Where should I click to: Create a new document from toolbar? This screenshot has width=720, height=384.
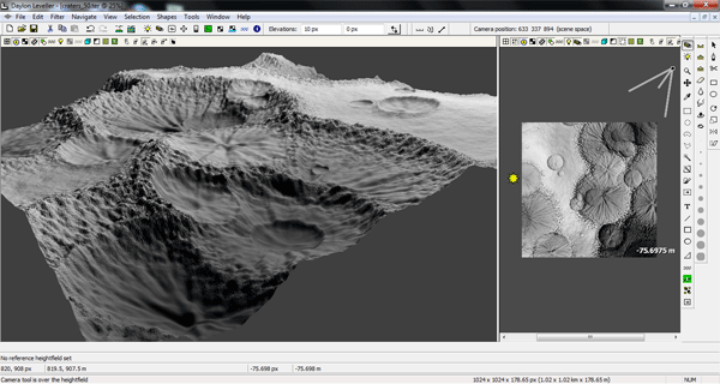10,29
